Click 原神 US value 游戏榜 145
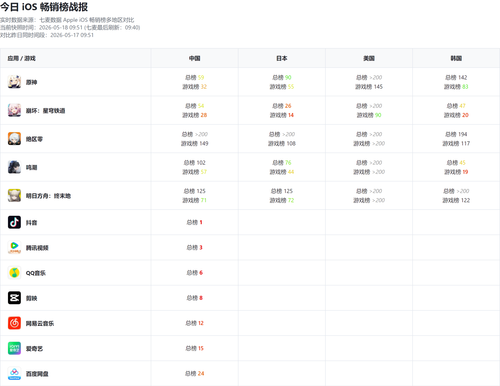The width and height of the screenshot is (500, 386). point(369,87)
